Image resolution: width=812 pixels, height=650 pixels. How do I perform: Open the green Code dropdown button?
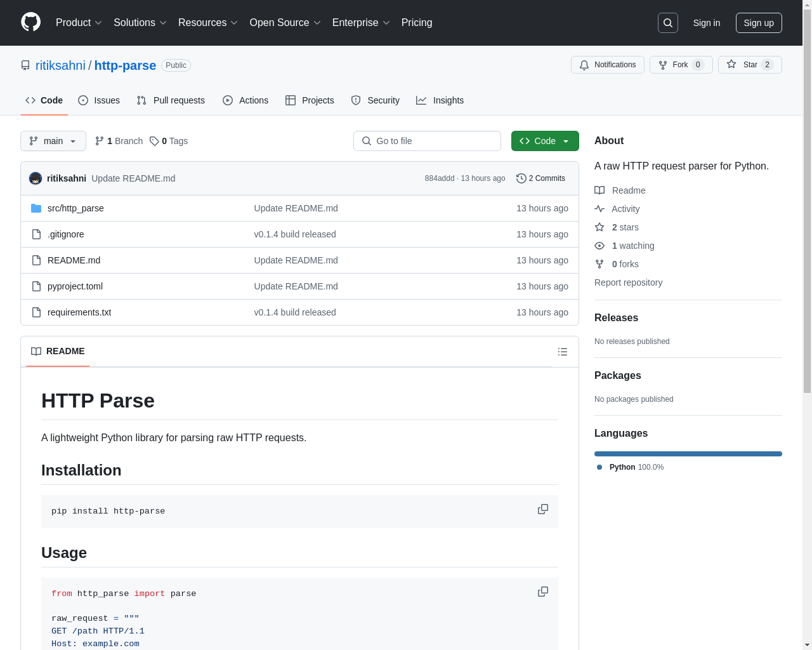[545, 141]
